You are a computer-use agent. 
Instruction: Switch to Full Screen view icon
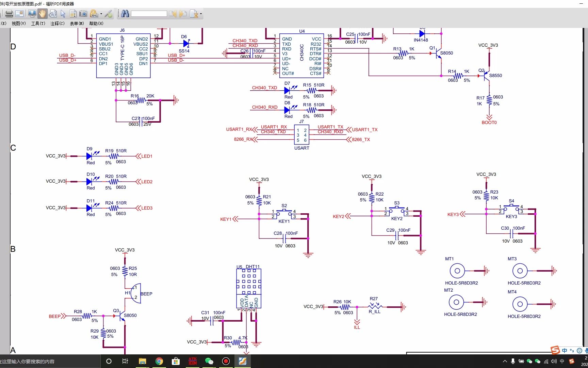coord(32,14)
